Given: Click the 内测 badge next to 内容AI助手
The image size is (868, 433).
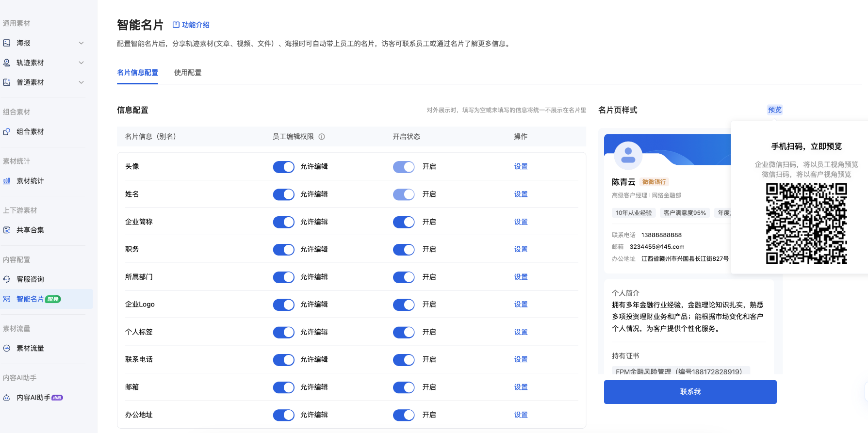Looking at the screenshot, I should point(57,398).
